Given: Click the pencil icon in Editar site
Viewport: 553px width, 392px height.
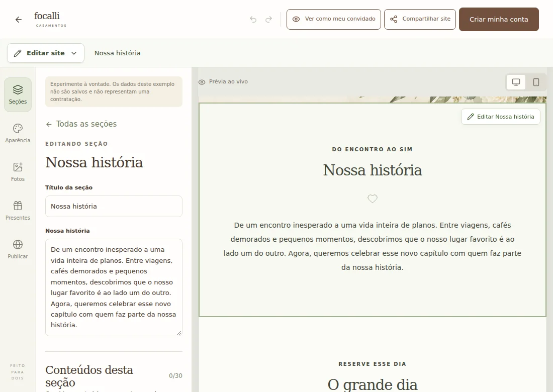Looking at the screenshot, I should [x=18, y=53].
